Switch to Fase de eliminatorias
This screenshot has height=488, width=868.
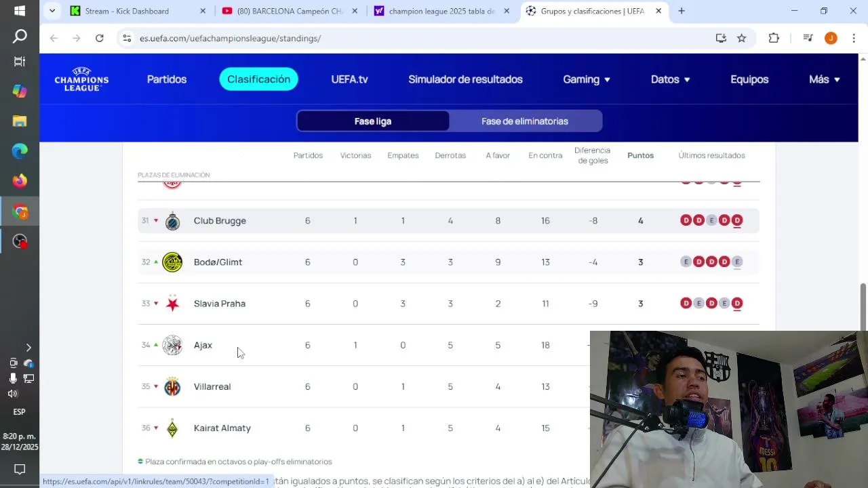pyautogui.click(x=525, y=121)
